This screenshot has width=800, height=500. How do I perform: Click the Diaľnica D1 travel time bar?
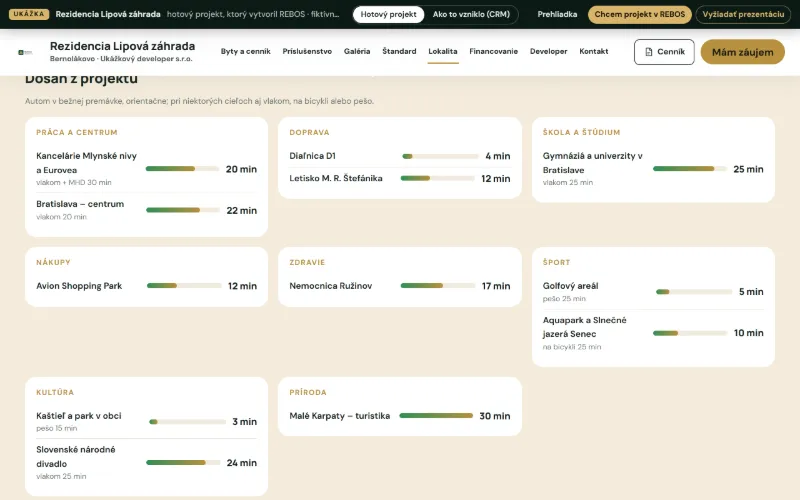point(440,156)
